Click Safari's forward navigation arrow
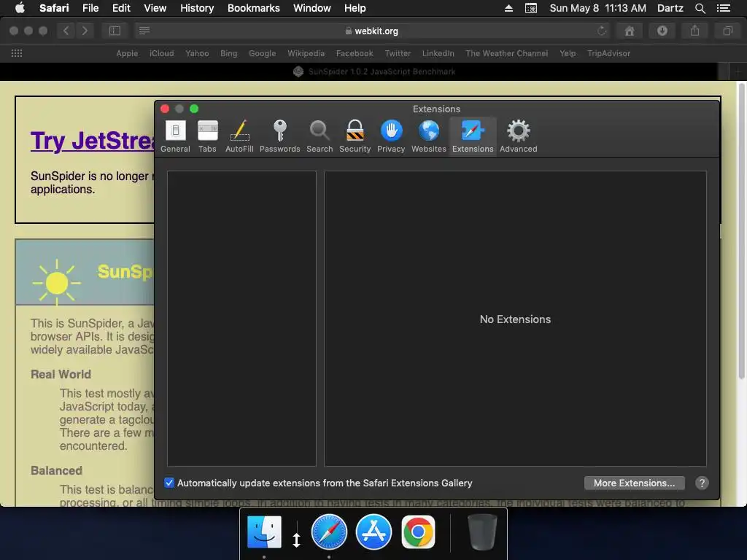The image size is (747, 560). (x=85, y=31)
